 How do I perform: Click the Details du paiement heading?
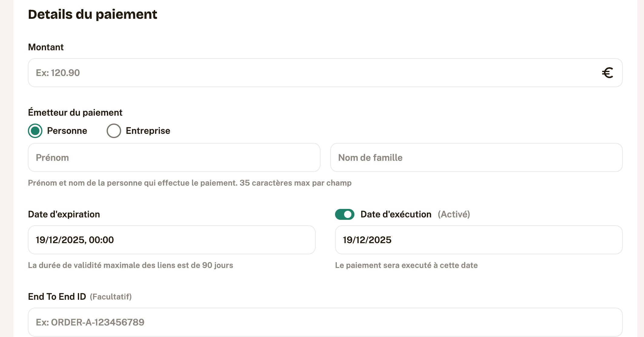click(x=92, y=15)
